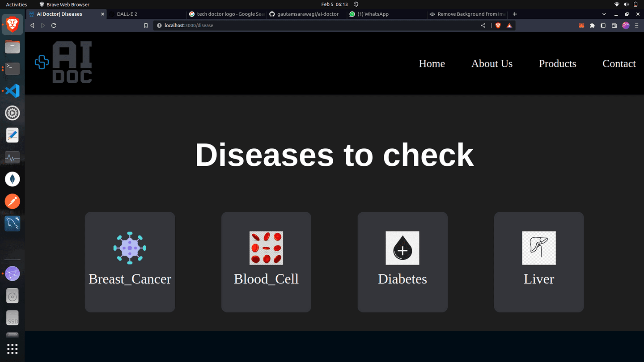The image size is (644, 362).
Task: Open a new browser tab
Action: [x=515, y=14]
